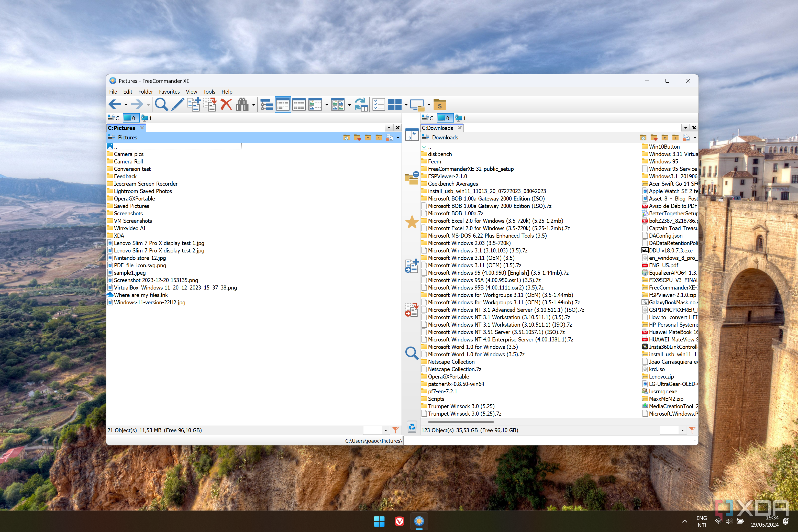Open the Favorites menu
The height and width of the screenshot is (532, 798).
click(x=169, y=92)
